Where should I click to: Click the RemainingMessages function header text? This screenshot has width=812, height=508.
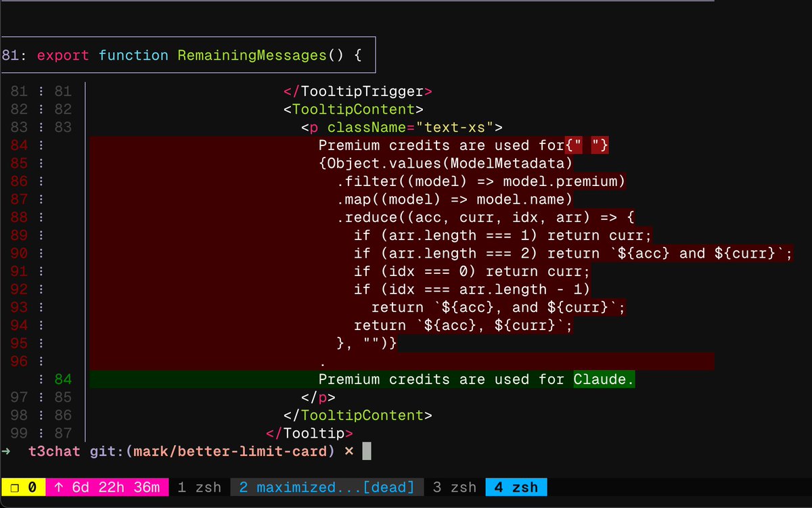coord(252,55)
